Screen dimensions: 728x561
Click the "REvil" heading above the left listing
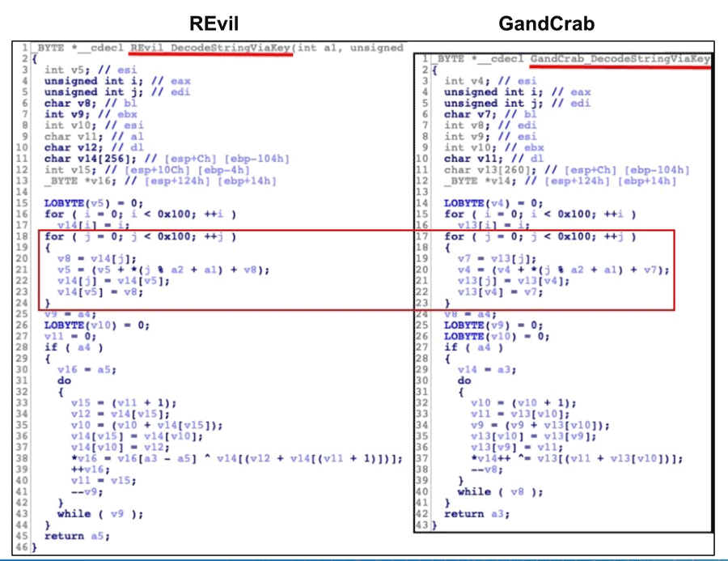214,23
